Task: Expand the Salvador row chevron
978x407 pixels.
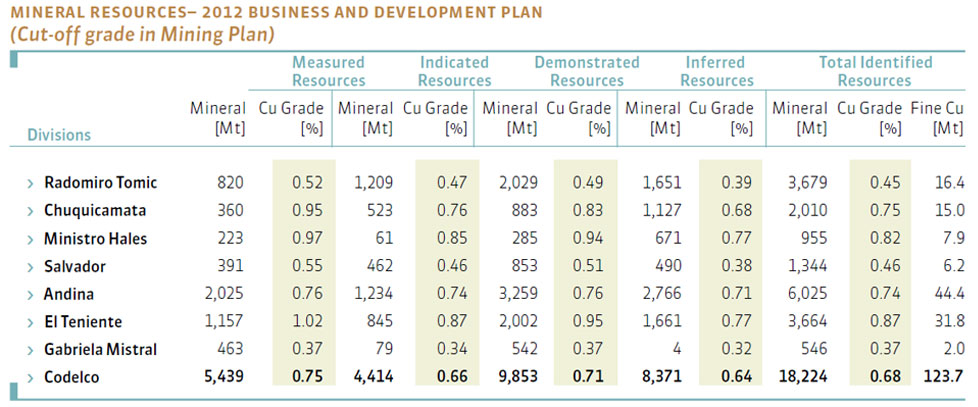Action: pos(30,267)
